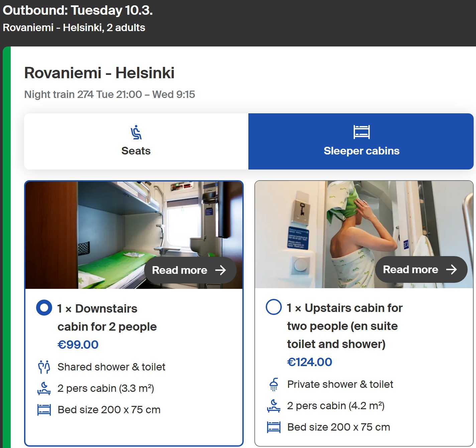Open Read more for downstairs cabin
Viewport: 476px width, 448px height.
tap(190, 270)
